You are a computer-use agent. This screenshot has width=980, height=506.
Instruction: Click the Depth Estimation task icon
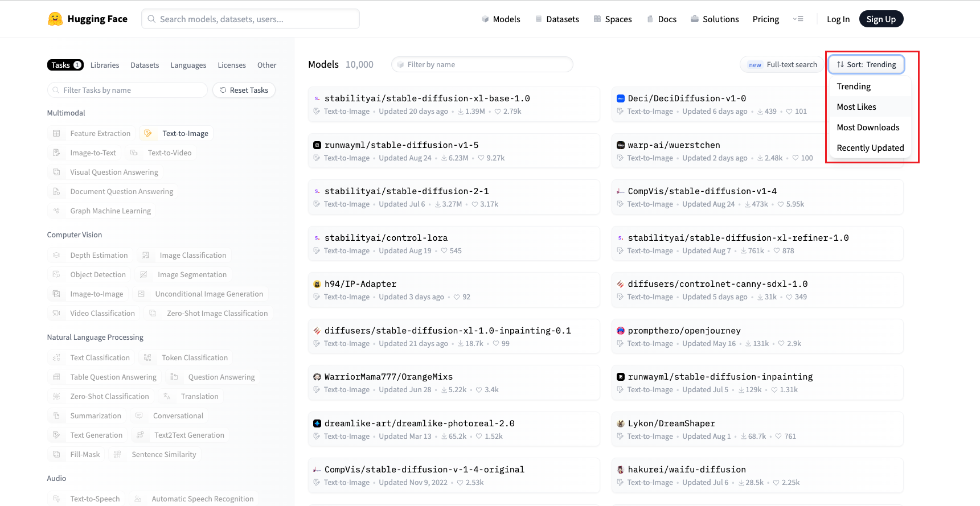pyautogui.click(x=56, y=255)
